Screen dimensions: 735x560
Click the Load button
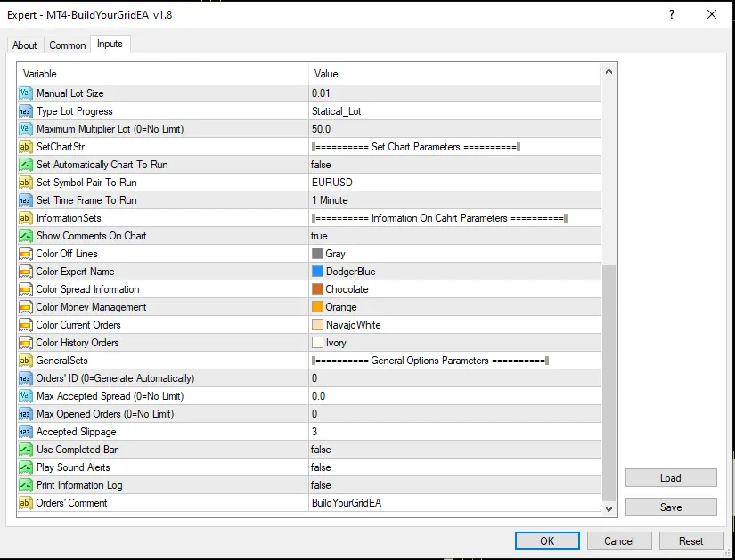pyautogui.click(x=671, y=478)
